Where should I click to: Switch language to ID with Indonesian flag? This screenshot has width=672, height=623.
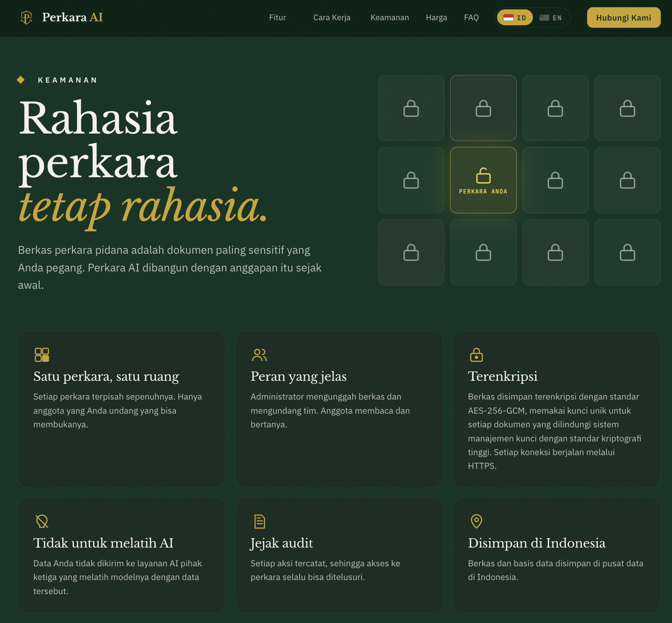[x=515, y=18]
